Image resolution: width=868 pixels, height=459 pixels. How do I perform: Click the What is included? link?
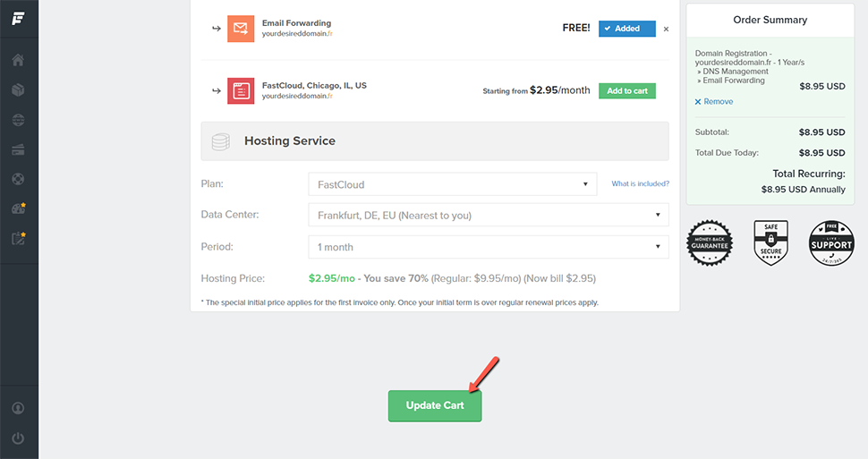click(641, 183)
